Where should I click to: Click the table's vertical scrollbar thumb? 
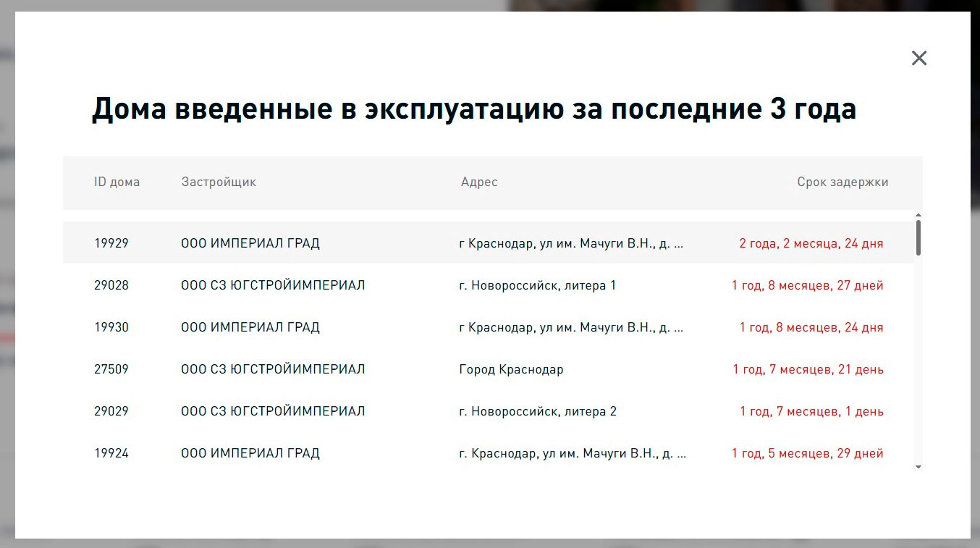click(918, 237)
